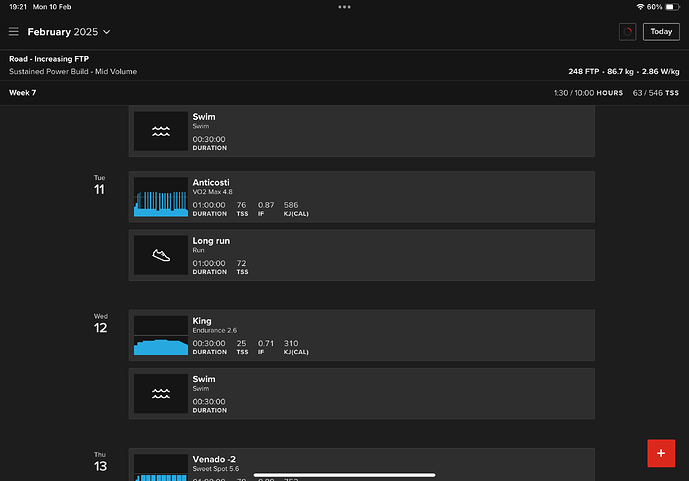This screenshot has height=481, width=689.
Task: Jump to Today
Action: point(661,32)
